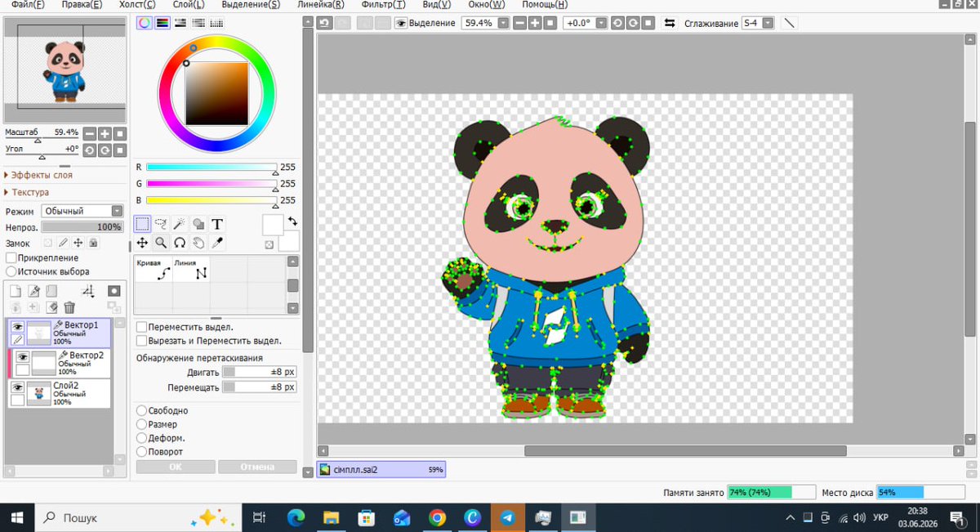Screen dimensions: 980x532
Task: Switch to the сімплл.sai2 document tab
Action: 381,470
